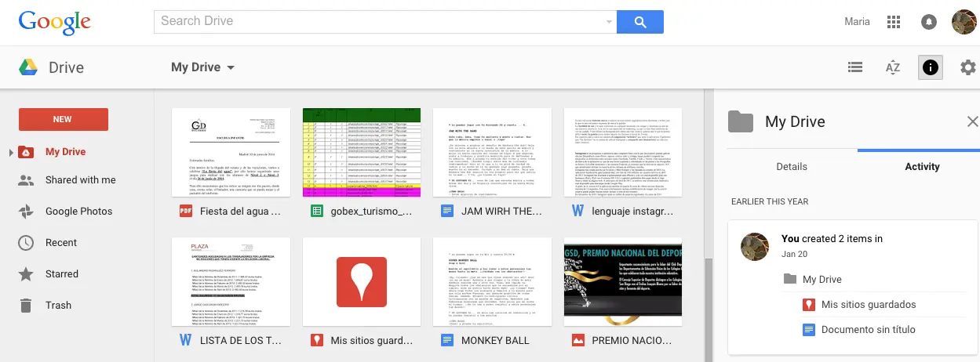Image resolution: width=980 pixels, height=362 pixels.
Task: Select the Fiesta del agua thumbnail
Action: click(230, 153)
